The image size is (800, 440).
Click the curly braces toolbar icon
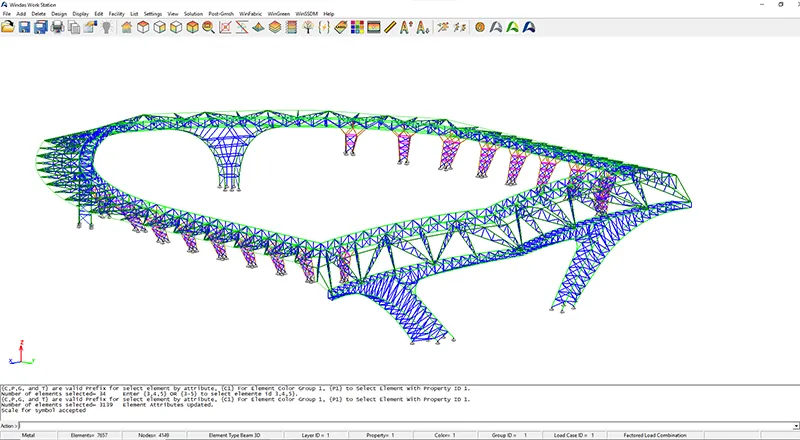(323, 27)
